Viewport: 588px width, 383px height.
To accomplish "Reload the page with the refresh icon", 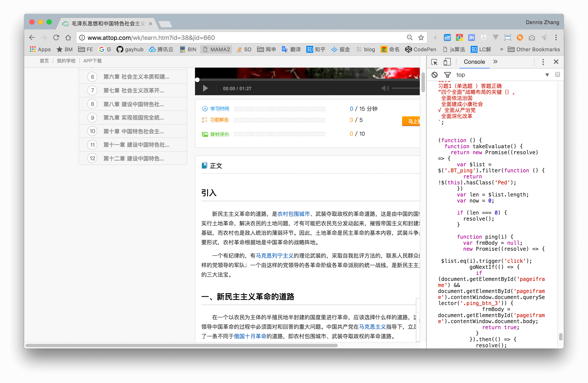I will pyautogui.click(x=56, y=38).
